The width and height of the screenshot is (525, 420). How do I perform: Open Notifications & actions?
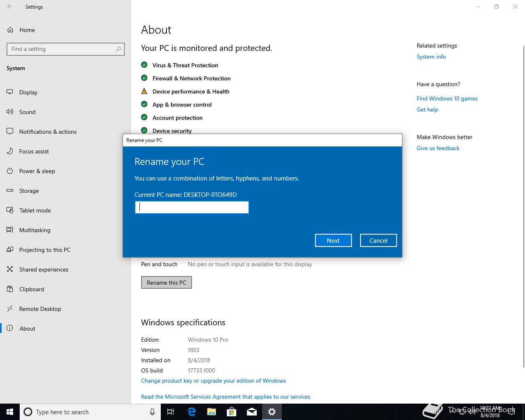pos(66,132)
